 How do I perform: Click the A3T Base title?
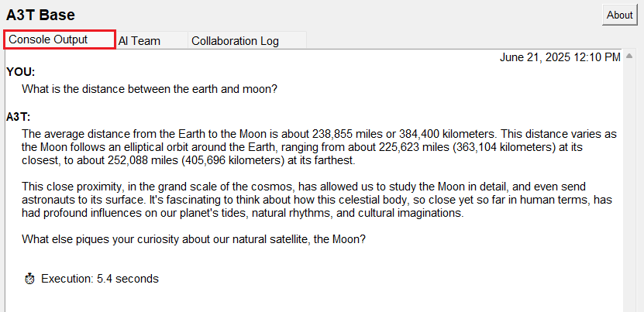point(40,15)
